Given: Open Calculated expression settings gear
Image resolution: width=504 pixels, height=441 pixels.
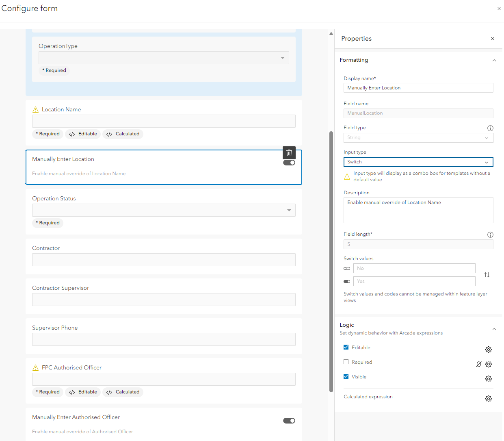Looking at the screenshot, I should click(489, 399).
